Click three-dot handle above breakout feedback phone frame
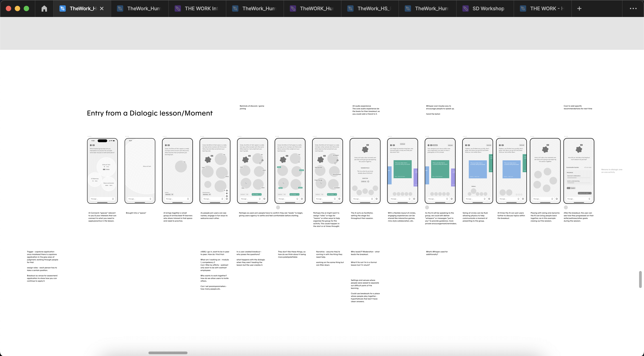The width and height of the screenshot is (644, 356). click(566, 136)
